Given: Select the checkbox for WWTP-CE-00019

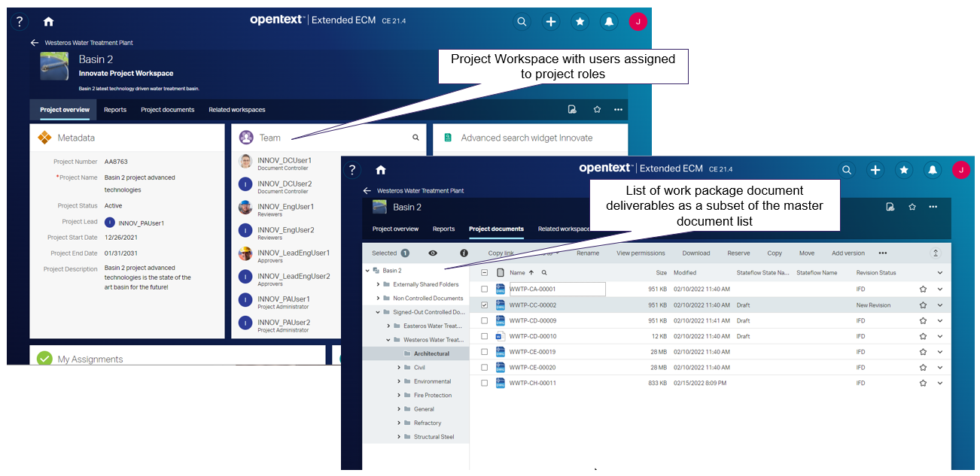Looking at the screenshot, I should [x=485, y=352].
